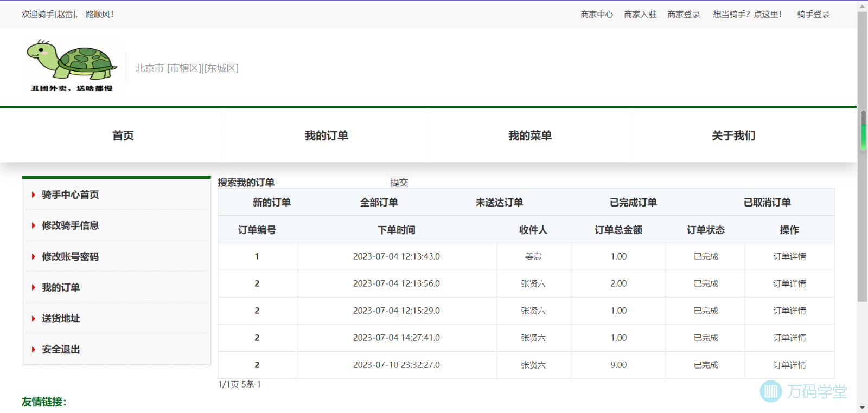The image size is (868, 413).
Task: Click location text 北京市 [市辖区][东城区]
Action: tap(187, 68)
